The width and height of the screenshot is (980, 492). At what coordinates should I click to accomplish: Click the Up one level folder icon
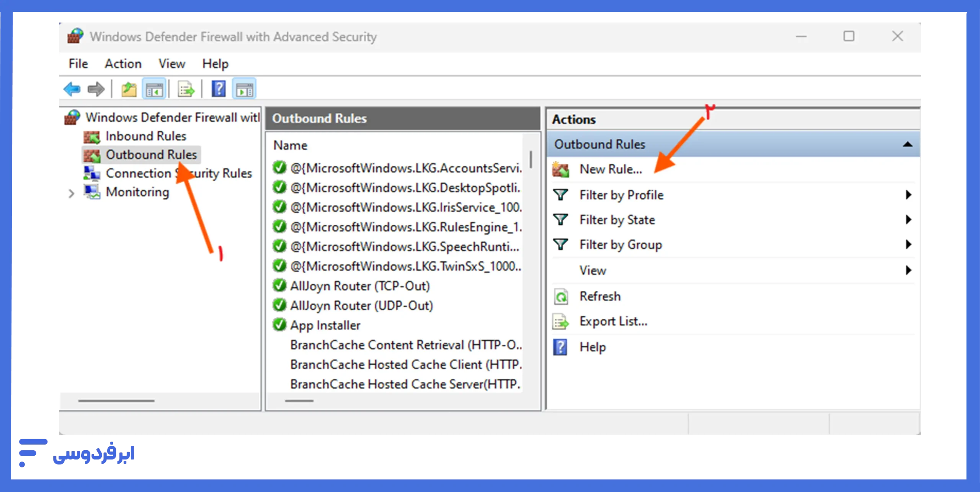(x=129, y=90)
